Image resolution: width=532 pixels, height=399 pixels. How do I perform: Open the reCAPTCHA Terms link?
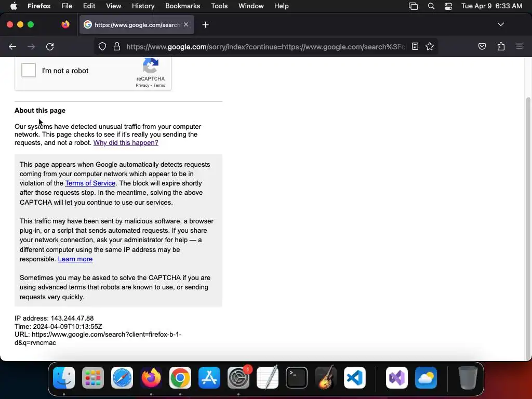[159, 86]
